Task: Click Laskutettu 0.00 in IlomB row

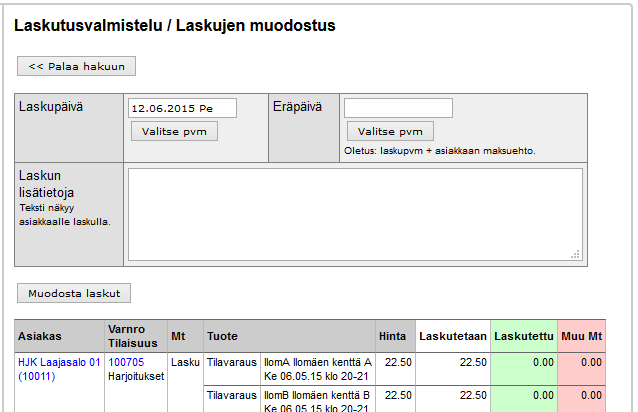Action: click(x=543, y=395)
